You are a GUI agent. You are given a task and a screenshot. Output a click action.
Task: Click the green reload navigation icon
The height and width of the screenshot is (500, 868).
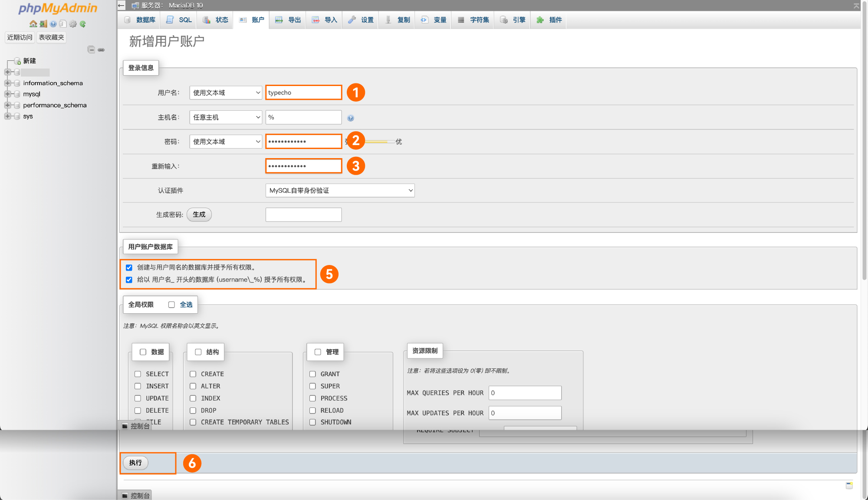click(83, 24)
